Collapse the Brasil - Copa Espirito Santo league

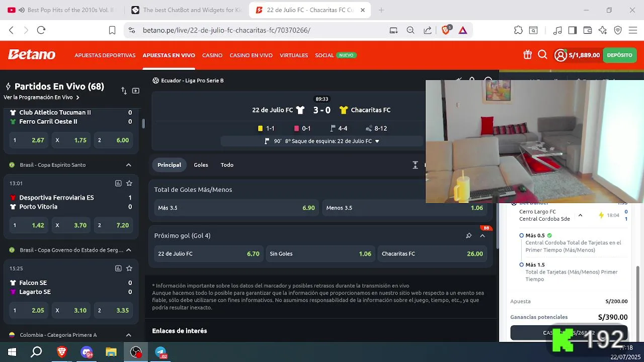click(128, 165)
